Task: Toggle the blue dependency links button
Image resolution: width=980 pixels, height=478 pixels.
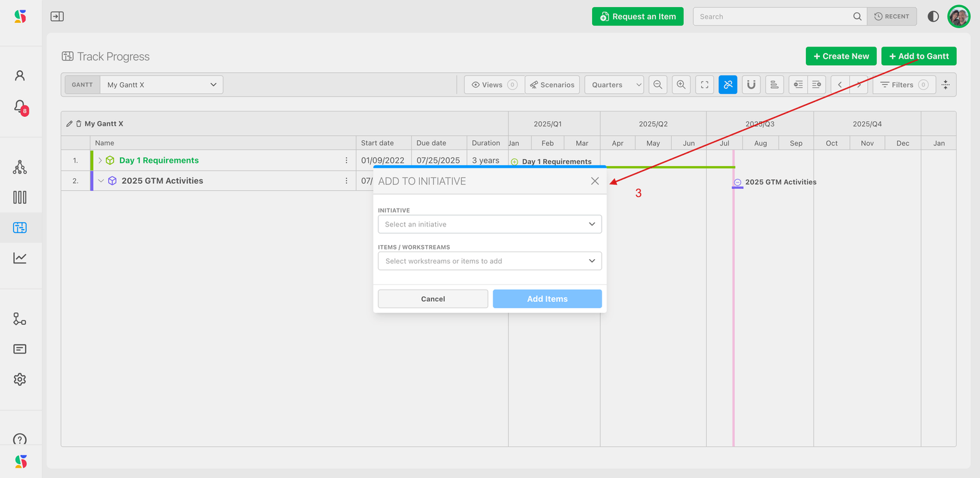Action: [727, 85]
